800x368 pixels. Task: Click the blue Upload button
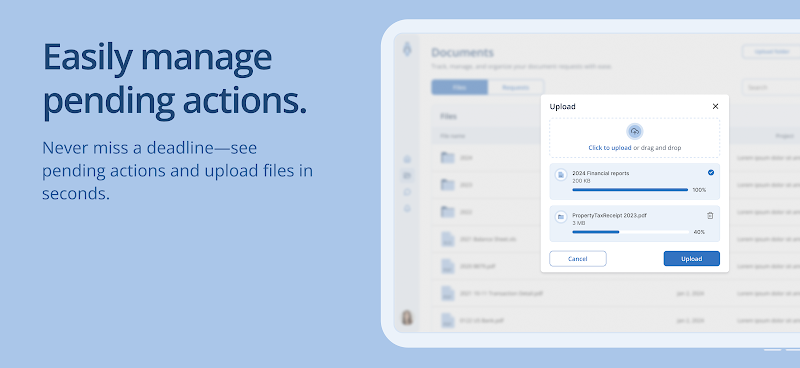[x=691, y=259]
